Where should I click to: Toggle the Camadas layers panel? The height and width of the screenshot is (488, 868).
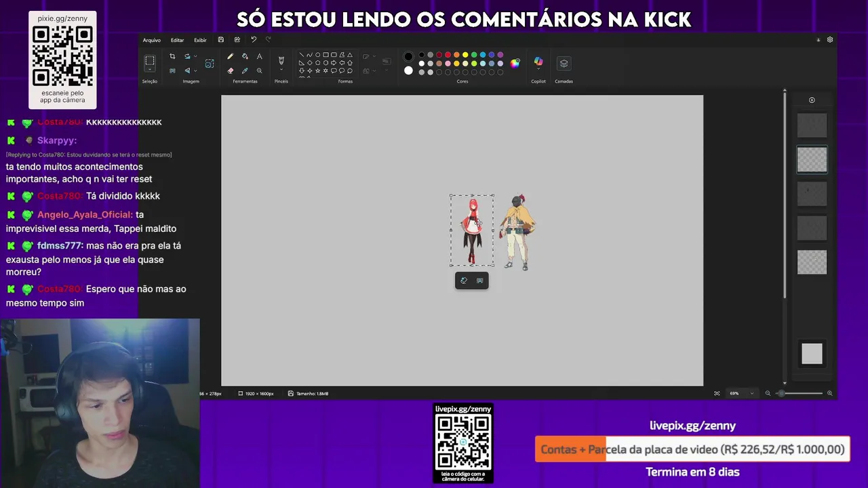coord(564,63)
